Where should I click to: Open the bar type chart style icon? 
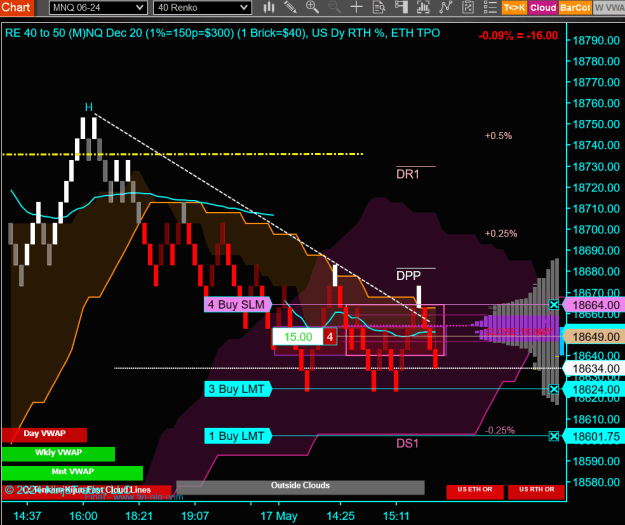(x=269, y=7)
